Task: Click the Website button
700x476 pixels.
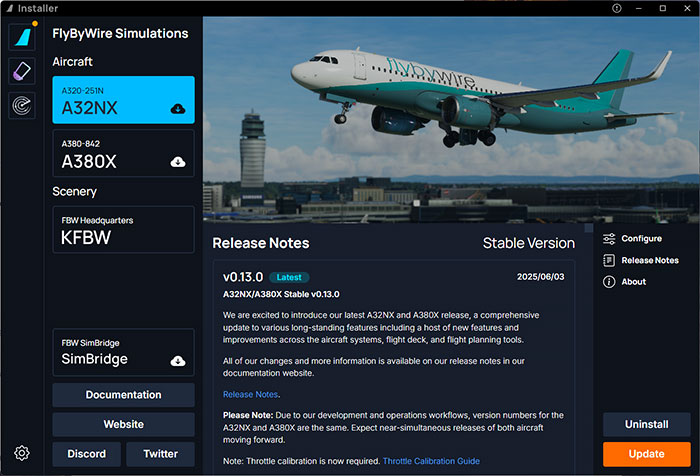Action: pyautogui.click(x=124, y=424)
